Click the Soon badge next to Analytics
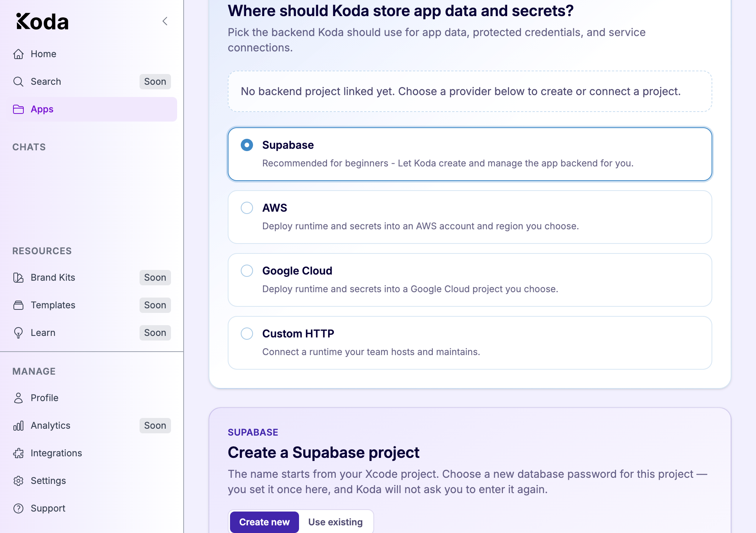This screenshot has height=533, width=756. click(155, 426)
